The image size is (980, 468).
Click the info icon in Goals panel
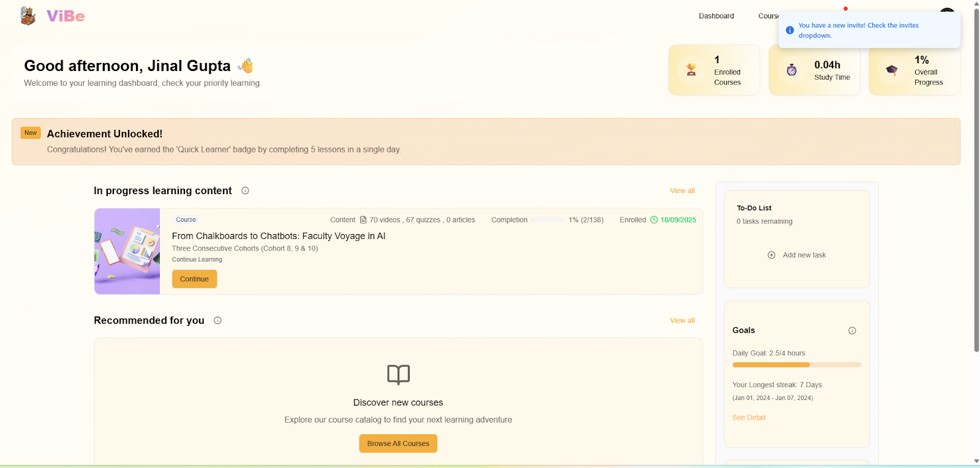click(852, 331)
